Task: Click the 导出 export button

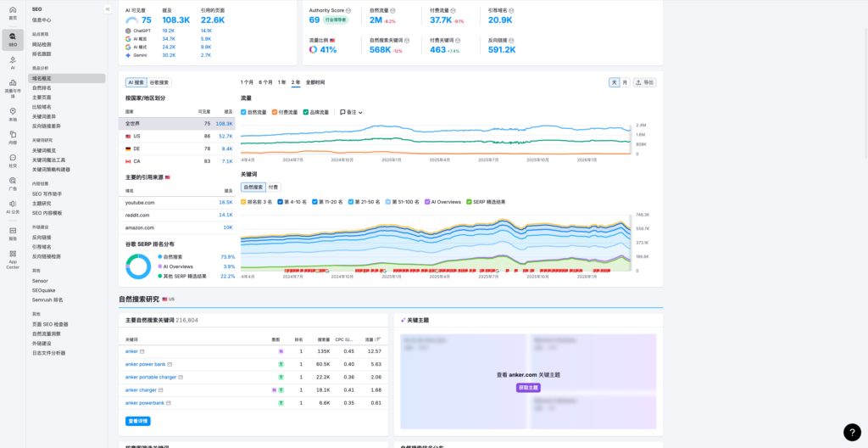Action: point(645,82)
